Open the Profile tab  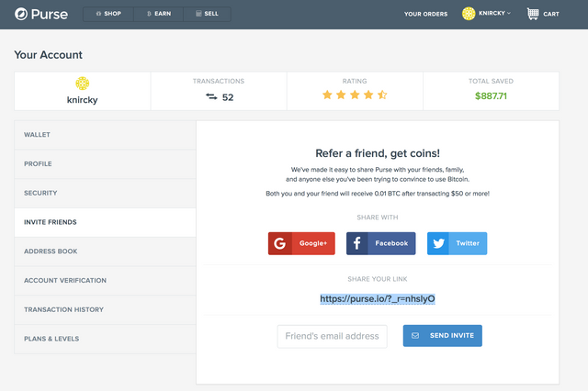(105, 164)
